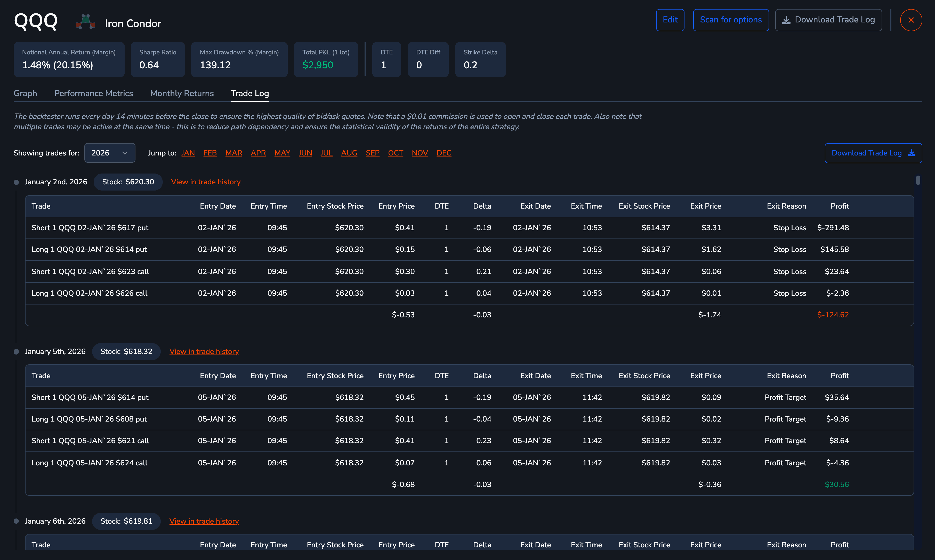The height and width of the screenshot is (560, 935).
Task: Click Short 1 QQQ 02-JAN`26 $623 call row
Action: pos(469,271)
